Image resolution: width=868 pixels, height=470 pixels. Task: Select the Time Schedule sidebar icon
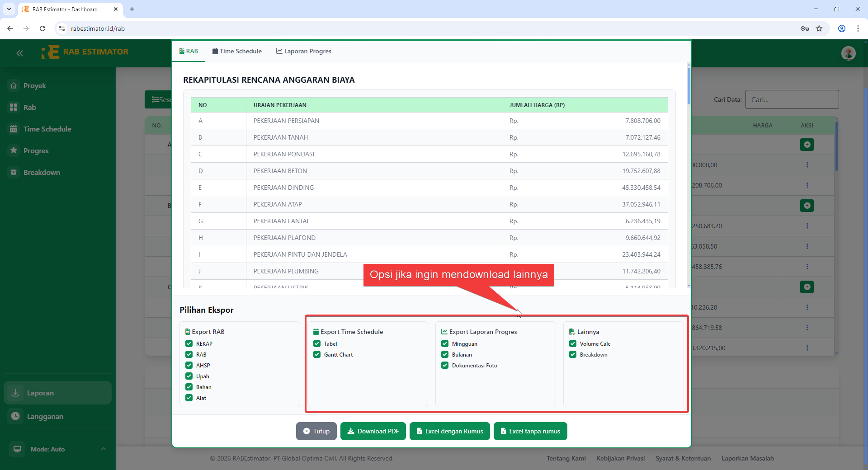click(14, 129)
